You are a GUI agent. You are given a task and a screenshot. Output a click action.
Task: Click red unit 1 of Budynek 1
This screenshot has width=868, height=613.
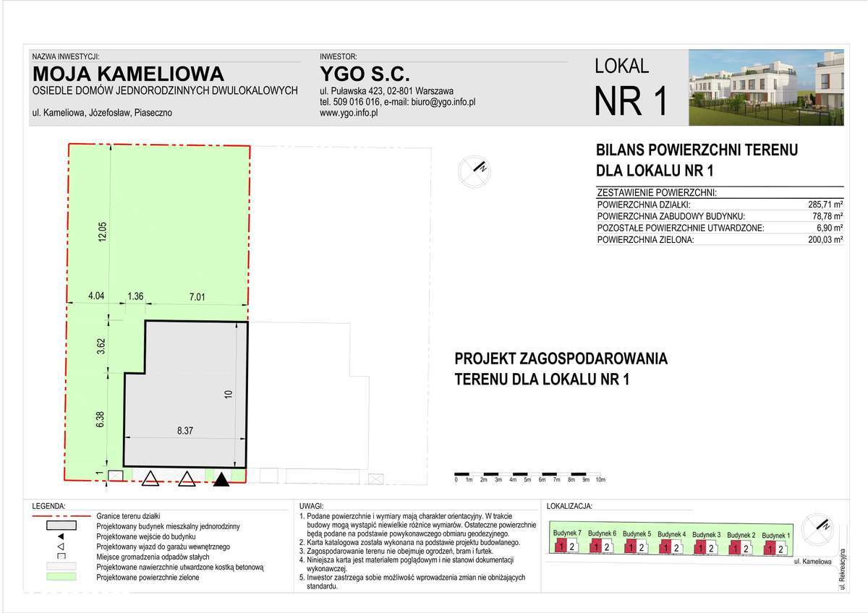point(770,549)
